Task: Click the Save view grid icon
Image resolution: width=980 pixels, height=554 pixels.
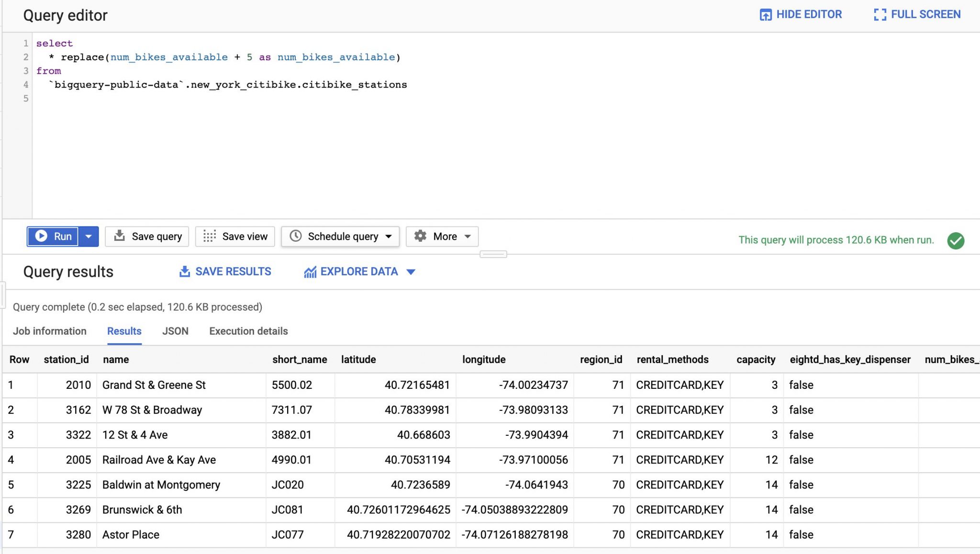Action: [210, 236]
